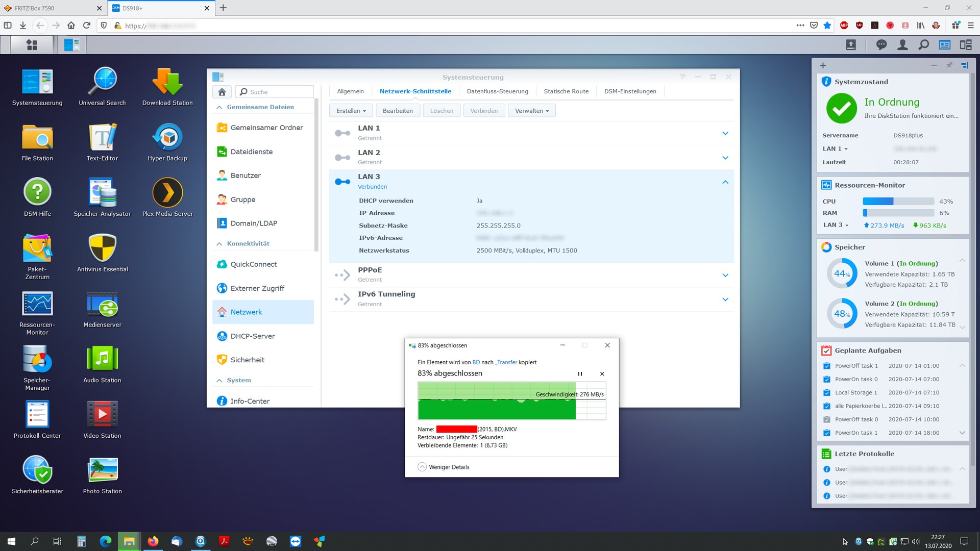The height and width of the screenshot is (551, 980).
Task: Expand the LAN 1 interface details
Action: coord(725,133)
